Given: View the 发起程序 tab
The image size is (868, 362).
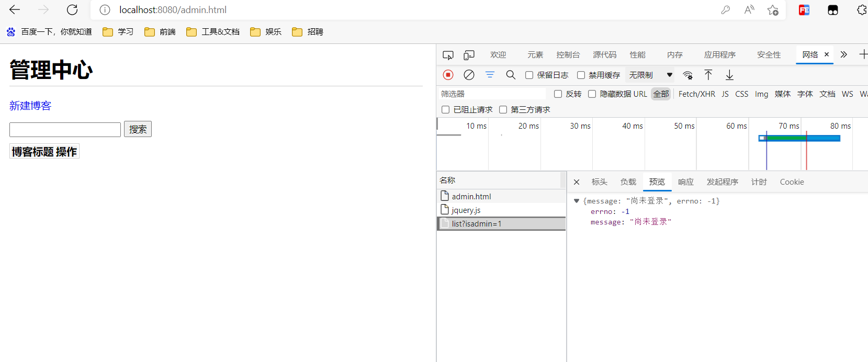Looking at the screenshot, I should coord(723,182).
